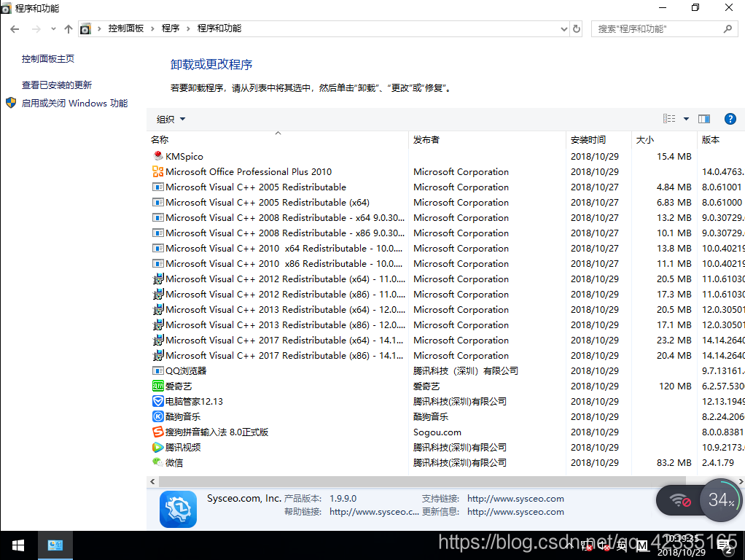The image size is (745, 560).
Task: Select the 爱奇艺 program icon
Action: 158,386
